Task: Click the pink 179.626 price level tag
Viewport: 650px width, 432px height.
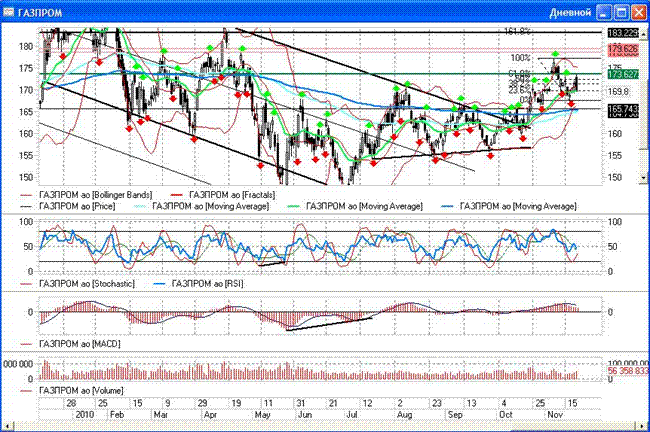Action: click(x=623, y=49)
